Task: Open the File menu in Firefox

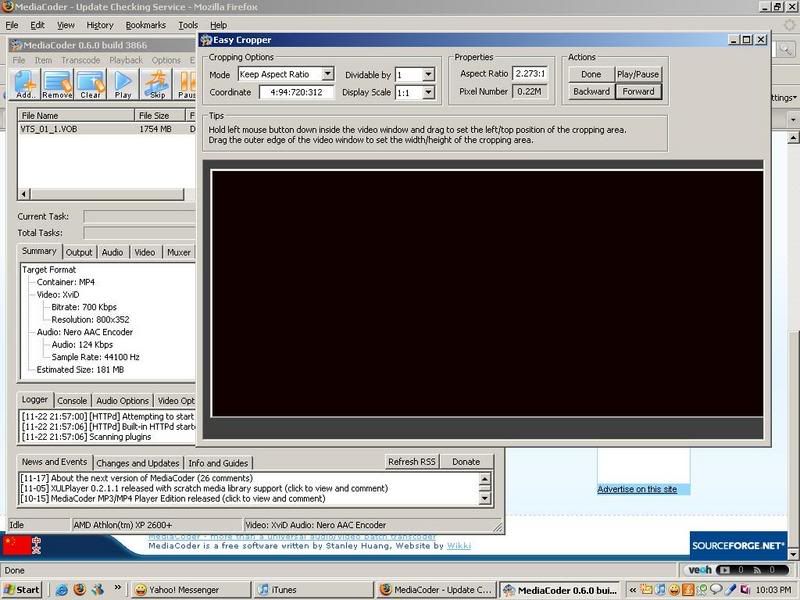Action: [x=12, y=25]
